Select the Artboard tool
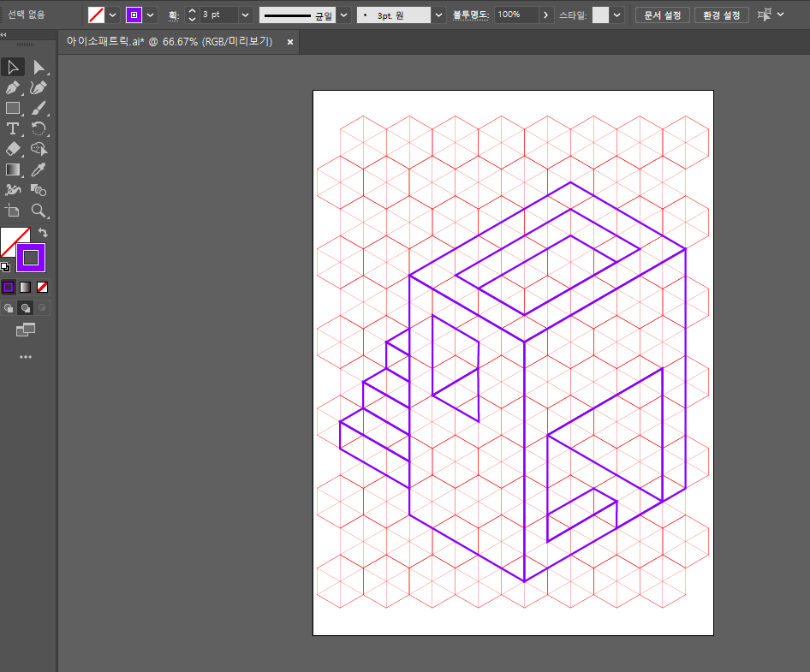The image size is (810, 672). click(13, 211)
